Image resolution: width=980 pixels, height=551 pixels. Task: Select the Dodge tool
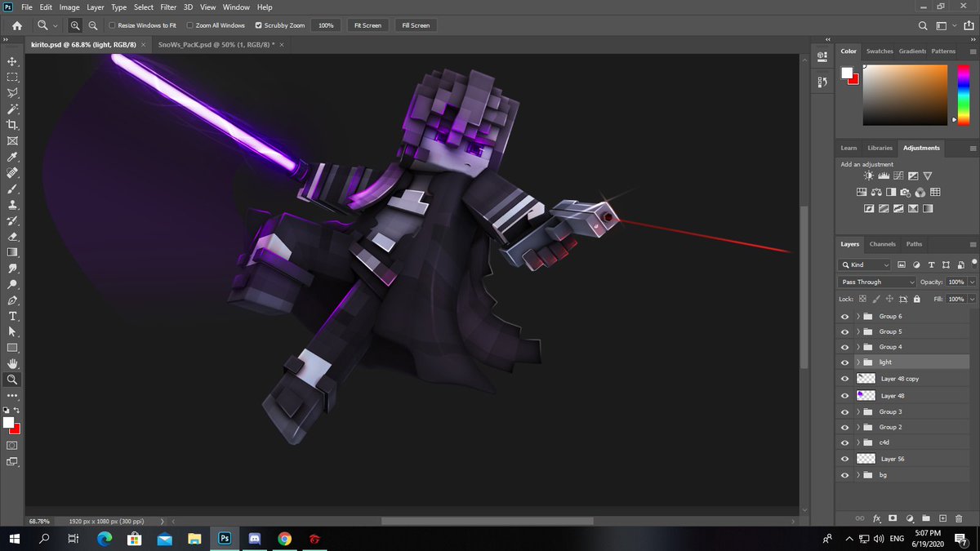tap(12, 284)
